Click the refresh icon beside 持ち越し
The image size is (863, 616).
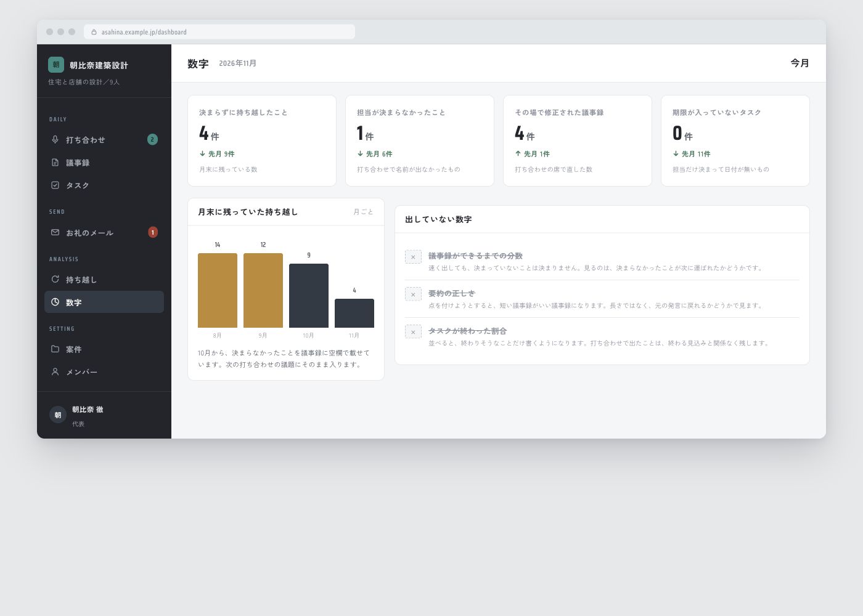tap(55, 279)
